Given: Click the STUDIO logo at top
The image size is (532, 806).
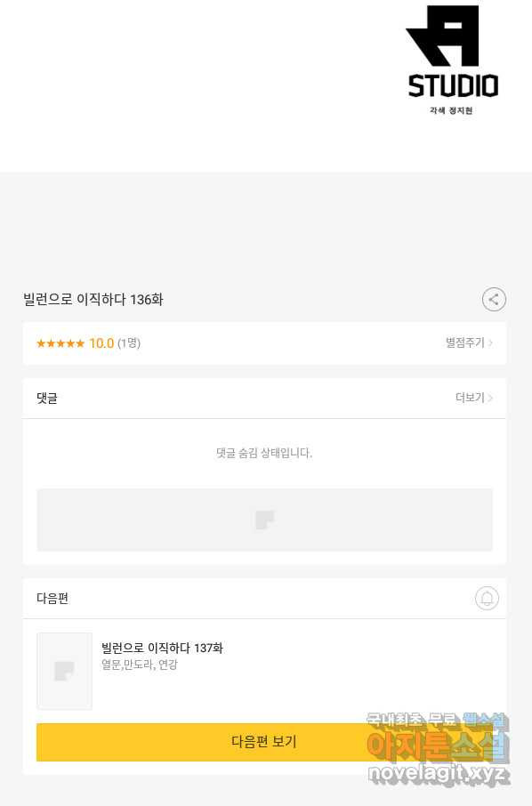Looking at the screenshot, I should pos(452,60).
